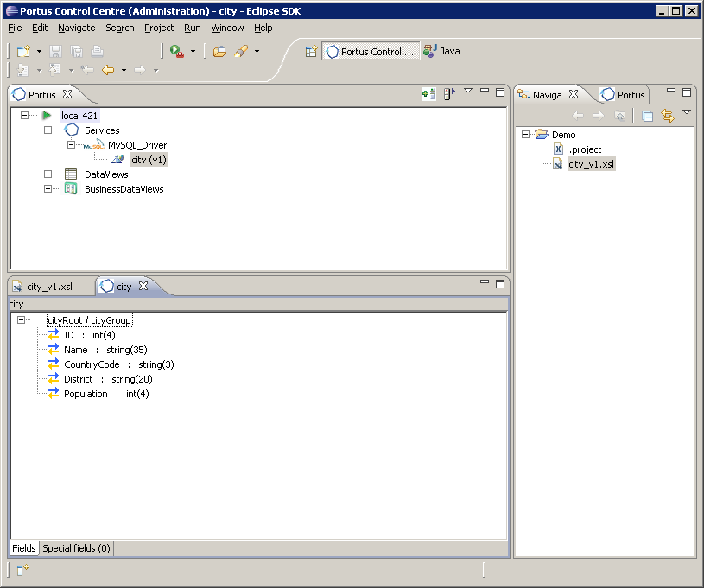Image resolution: width=704 pixels, height=588 pixels.
Task: Select city_v1.xsl in Navigator
Action: [591, 164]
